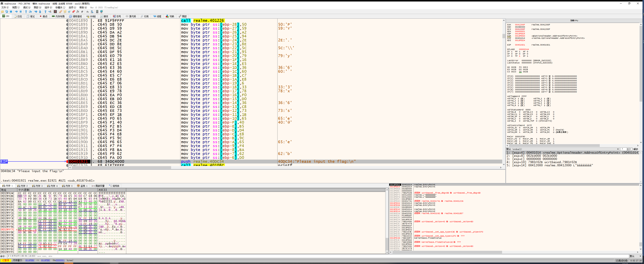Click the fx functions toolbar icon

coord(78,12)
